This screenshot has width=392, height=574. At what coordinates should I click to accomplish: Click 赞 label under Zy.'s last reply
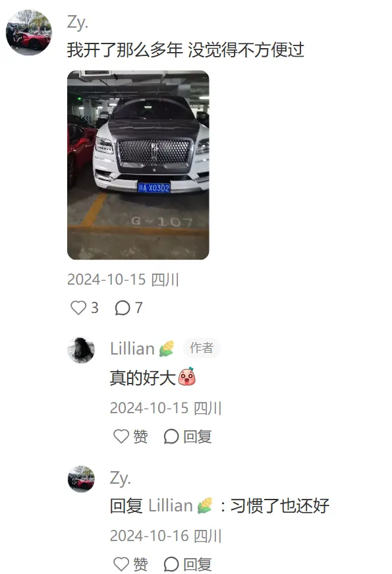tap(140, 565)
